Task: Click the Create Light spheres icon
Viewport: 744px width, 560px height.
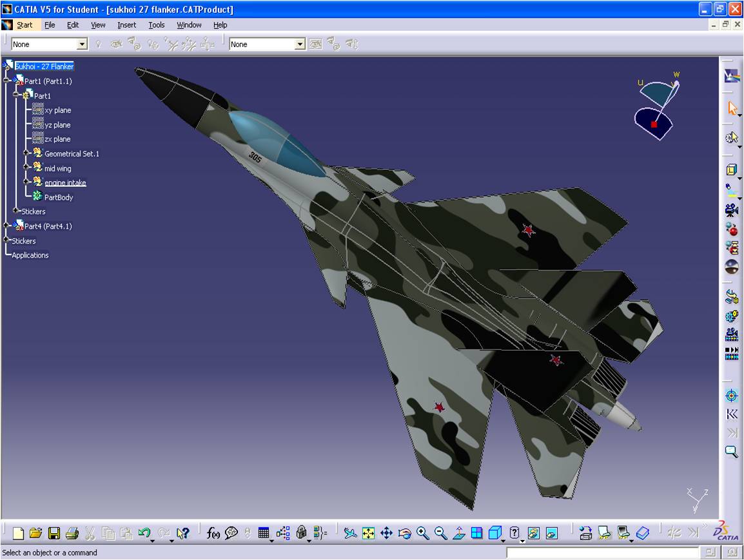Action: [x=732, y=229]
